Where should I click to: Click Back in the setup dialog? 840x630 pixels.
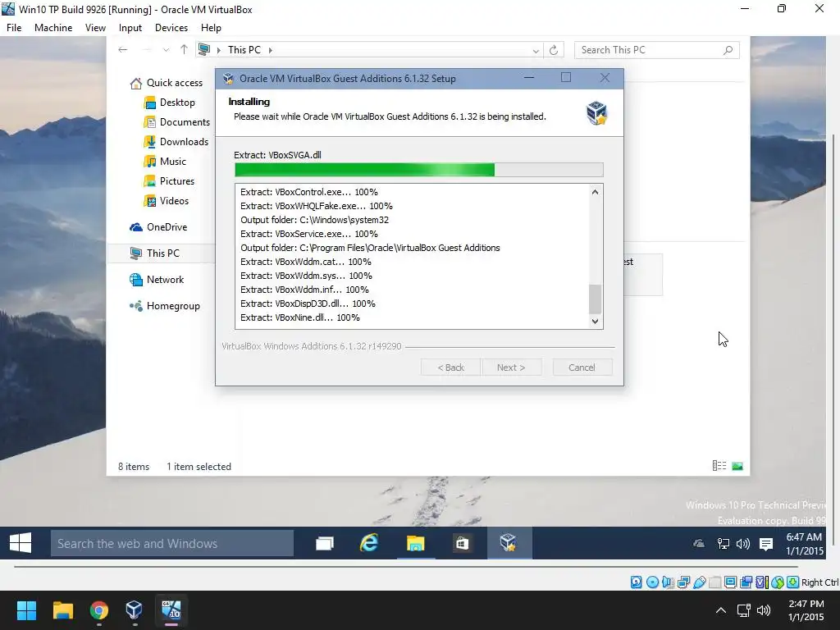point(450,367)
